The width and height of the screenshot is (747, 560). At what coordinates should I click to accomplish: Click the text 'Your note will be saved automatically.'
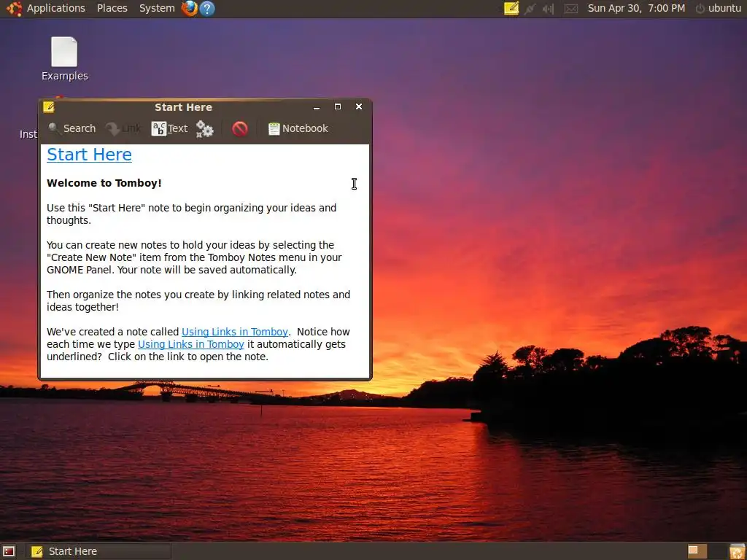[206, 270]
